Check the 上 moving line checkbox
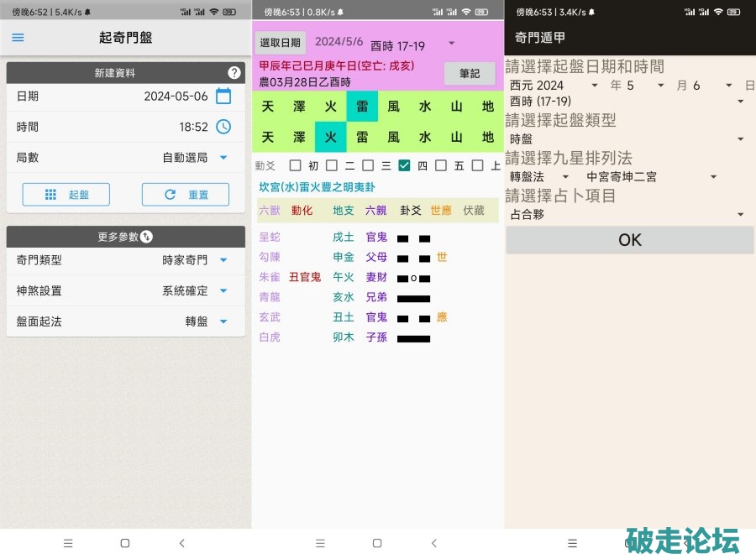The width and height of the screenshot is (756, 559). click(x=477, y=165)
